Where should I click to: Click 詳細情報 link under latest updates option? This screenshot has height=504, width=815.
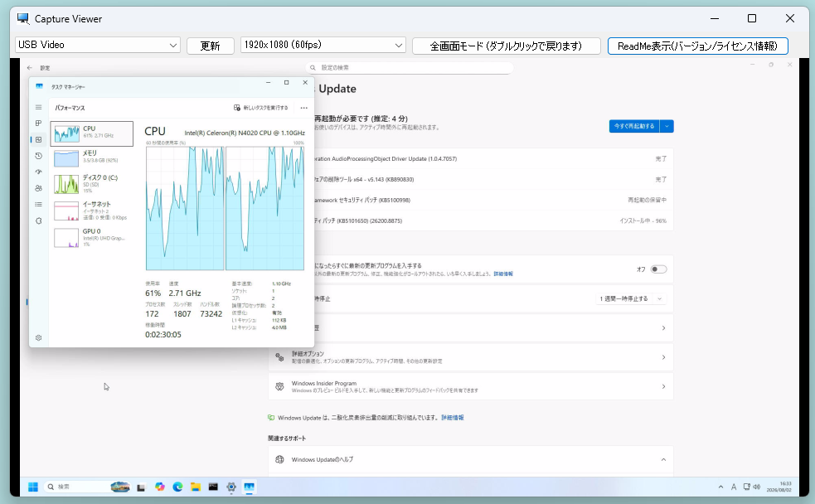[503, 274]
